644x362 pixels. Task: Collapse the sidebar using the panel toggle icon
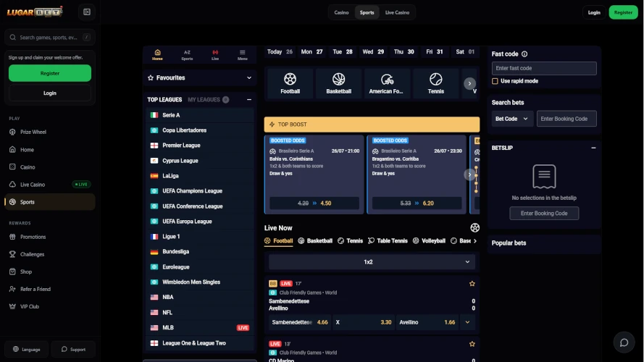(x=87, y=12)
